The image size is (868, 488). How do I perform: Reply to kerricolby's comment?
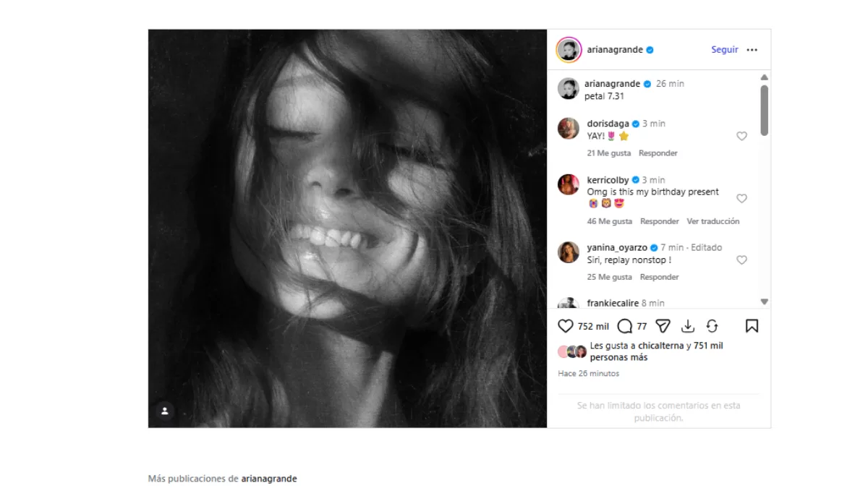(659, 221)
